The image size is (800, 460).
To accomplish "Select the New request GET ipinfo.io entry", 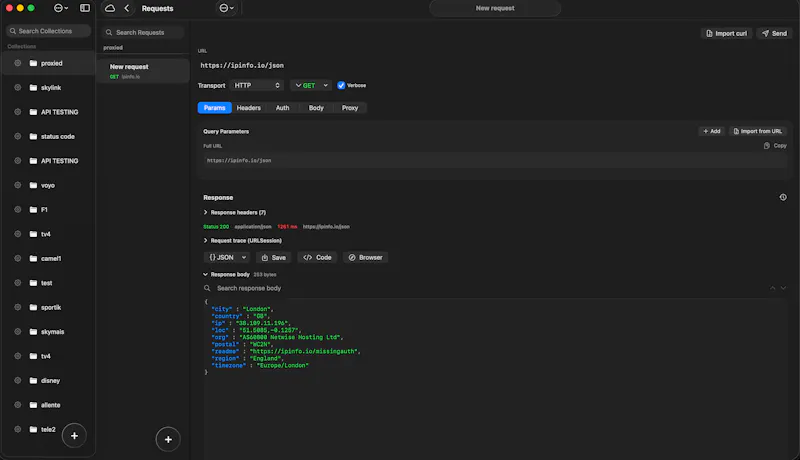I will coord(143,71).
